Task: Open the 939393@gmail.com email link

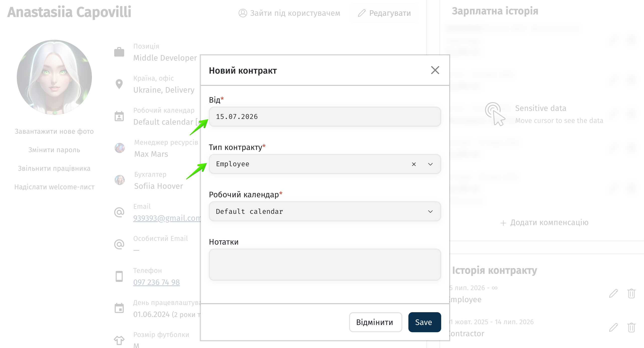Action: pyautogui.click(x=167, y=218)
